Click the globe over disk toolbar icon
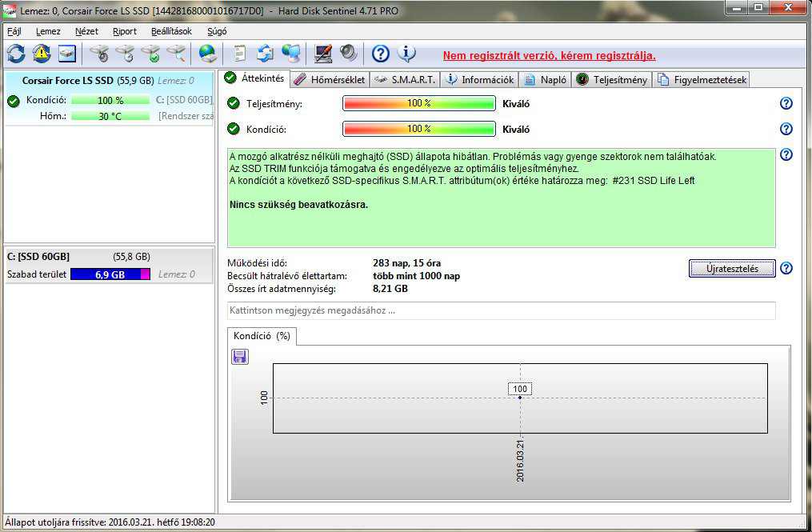812x532 pixels. pyautogui.click(x=208, y=54)
